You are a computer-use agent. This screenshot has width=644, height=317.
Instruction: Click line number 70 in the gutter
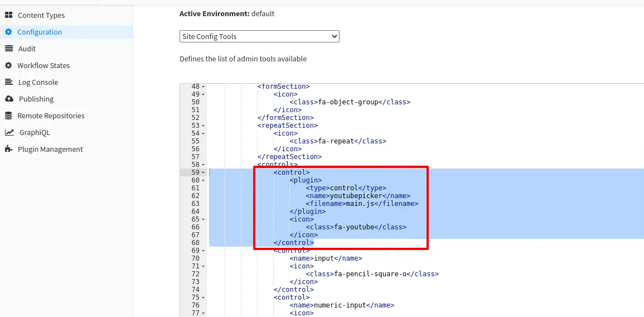click(195, 258)
